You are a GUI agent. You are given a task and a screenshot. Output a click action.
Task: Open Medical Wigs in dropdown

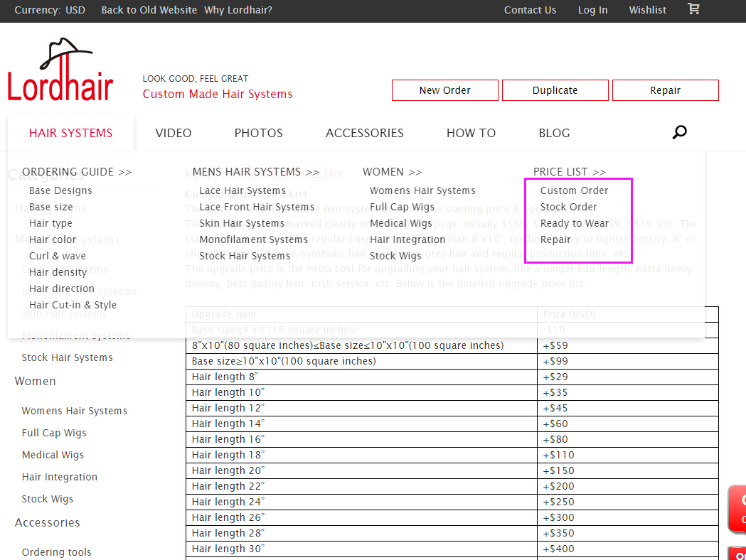400,223
